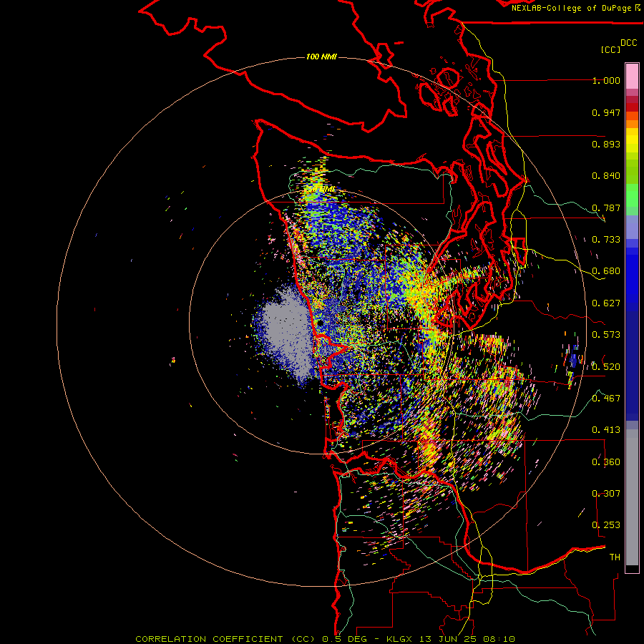Pick the gray swatch beside 0.307
644x644 pixels.
pos(632,497)
